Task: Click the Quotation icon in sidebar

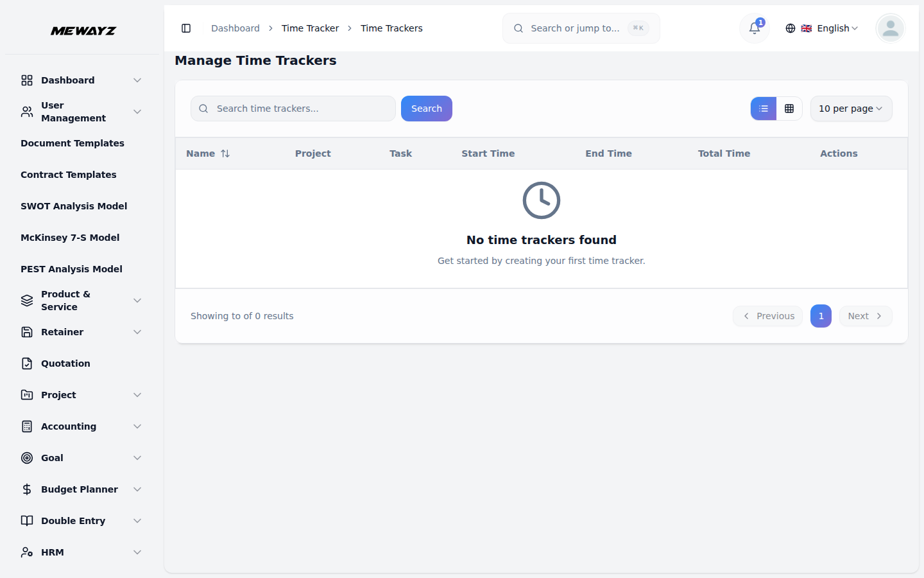Action: [x=26, y=363]
